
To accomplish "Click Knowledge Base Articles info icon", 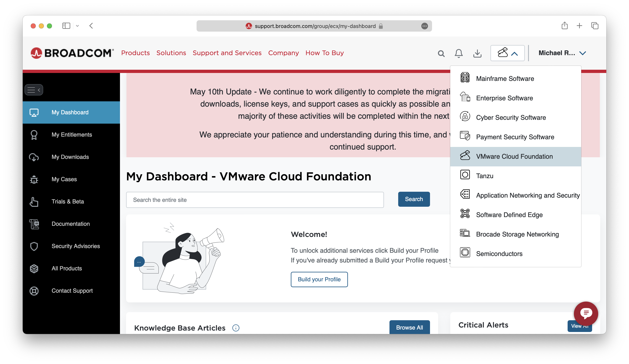I will coord(236,328).
